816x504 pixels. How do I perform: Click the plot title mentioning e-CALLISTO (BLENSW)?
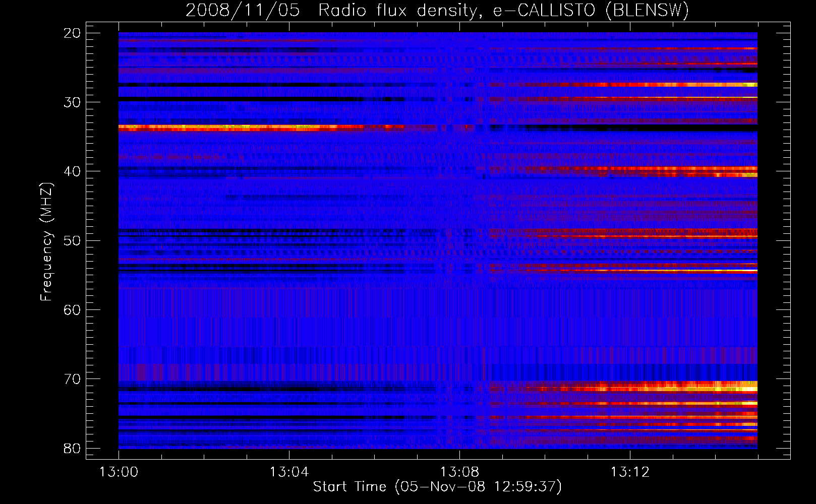(437, 11)
